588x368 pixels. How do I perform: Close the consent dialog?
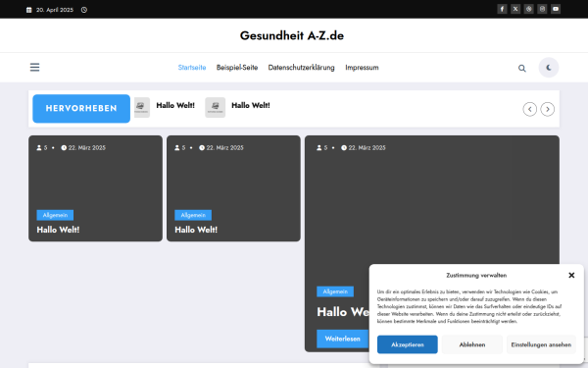(x=571, y=275)
